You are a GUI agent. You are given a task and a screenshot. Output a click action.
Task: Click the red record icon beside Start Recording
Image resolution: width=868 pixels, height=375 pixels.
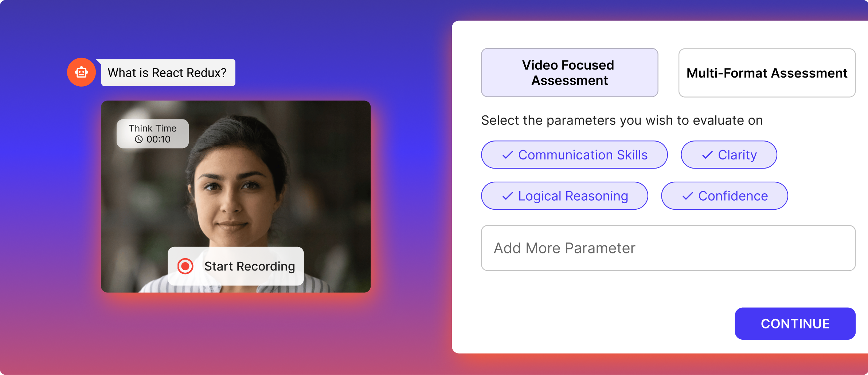tap(186, 266)
